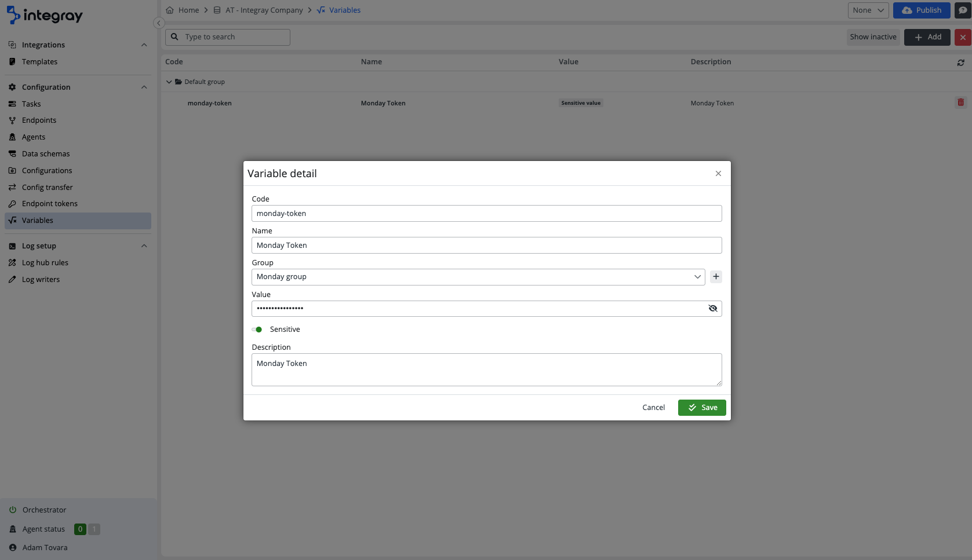This screenshot has width=972, height=560.
Task: Open Endpoint tokens in sidebar
Action: tap(50, 204)
